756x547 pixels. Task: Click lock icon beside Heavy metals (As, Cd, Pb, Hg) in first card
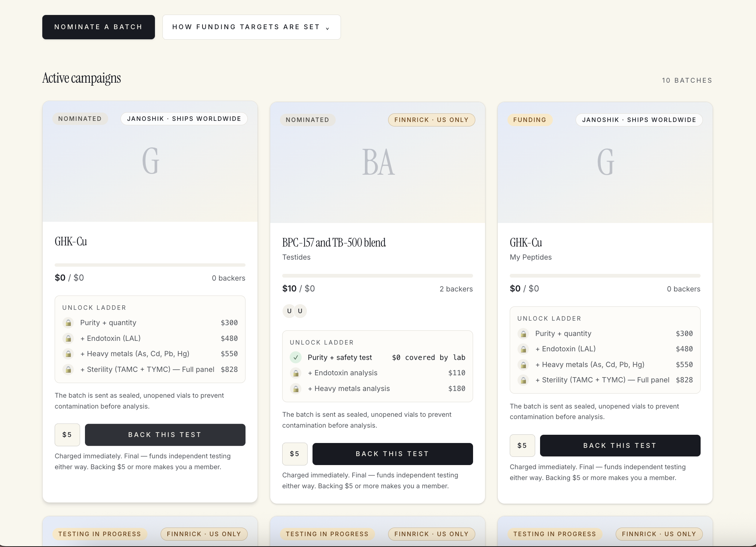pyautogui.click(x=68, y=354)
